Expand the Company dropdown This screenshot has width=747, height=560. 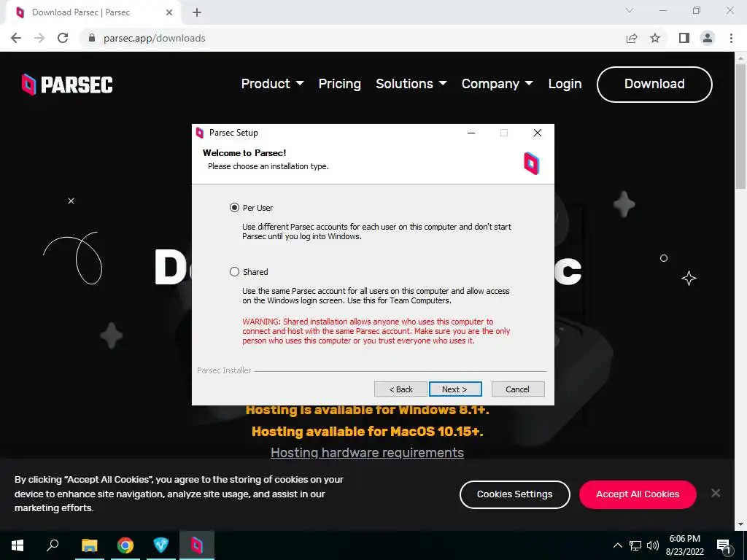497,84
